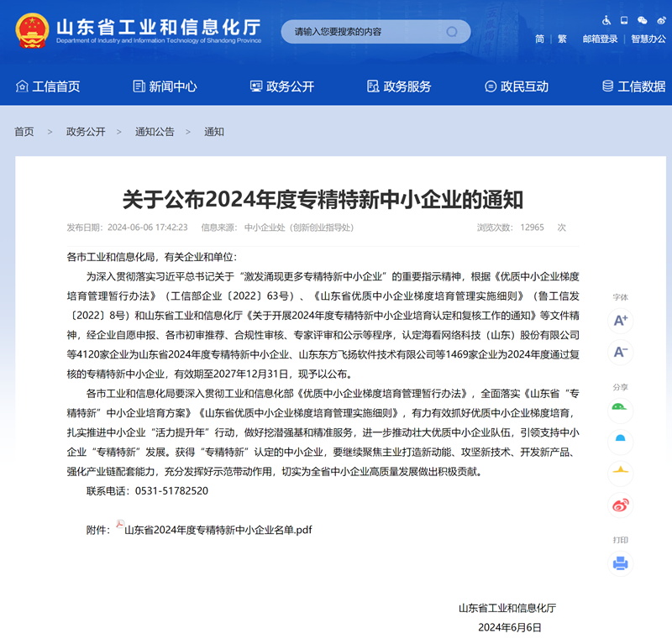Click the 通知公告 breadcrumb link

(x=155, y=132)
